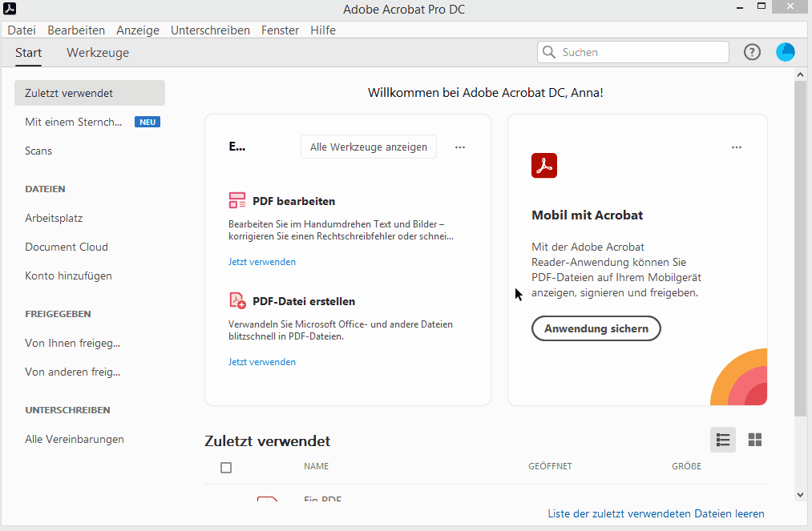The height and width of the screenshot is (531, 812).
Task: Switch to list view icon
Action: point(723,440)
